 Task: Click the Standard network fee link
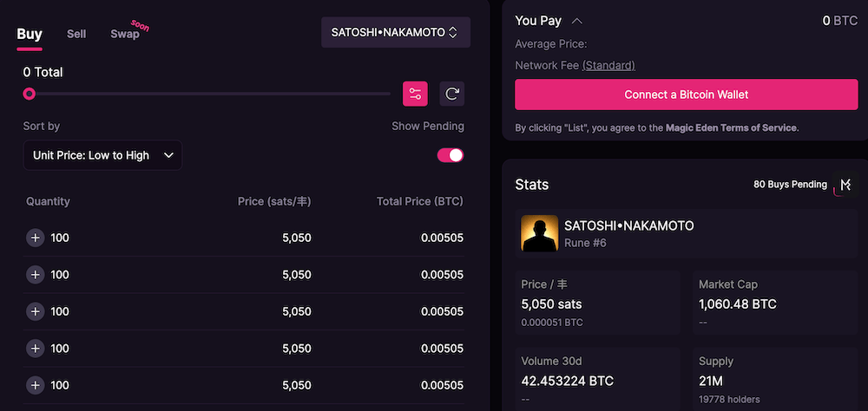coord(608,65)
